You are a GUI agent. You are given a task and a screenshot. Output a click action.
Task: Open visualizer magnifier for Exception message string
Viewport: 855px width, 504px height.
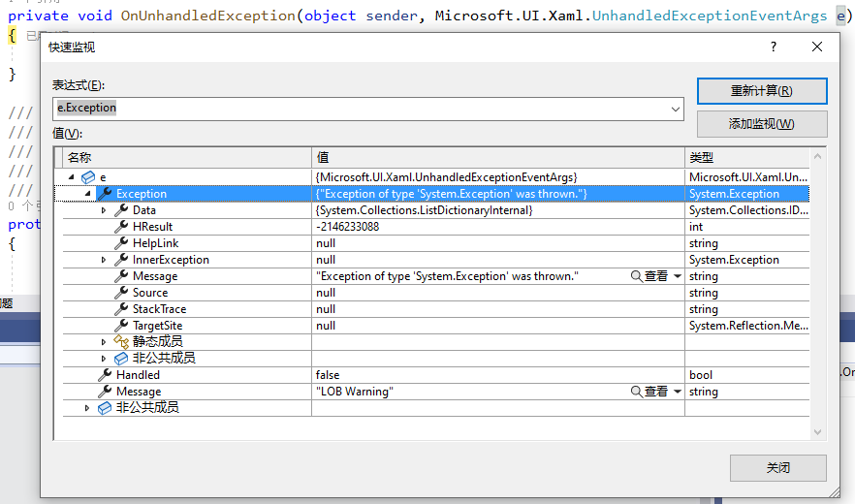tap(636, 276)
